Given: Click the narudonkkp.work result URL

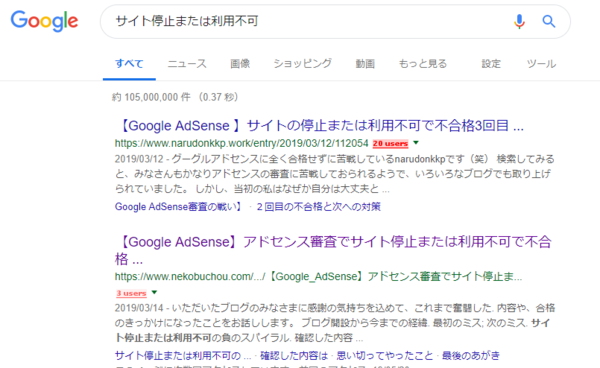Looking at the screenshot, I should pyautogui.click(x=241, y=143).
